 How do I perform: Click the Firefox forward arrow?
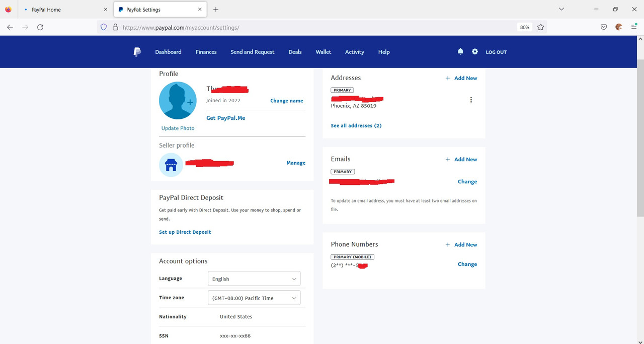25,27
